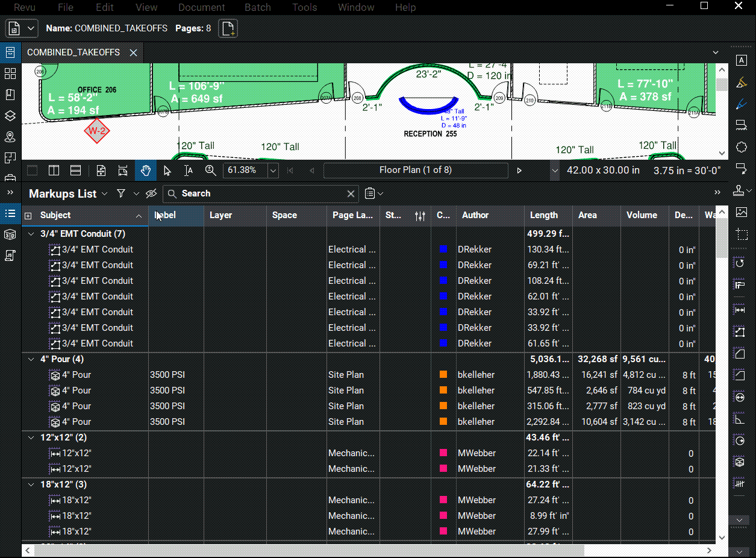Enable side-by-side split view
Viewport: 756px width, 558px height.
point(54,171)
